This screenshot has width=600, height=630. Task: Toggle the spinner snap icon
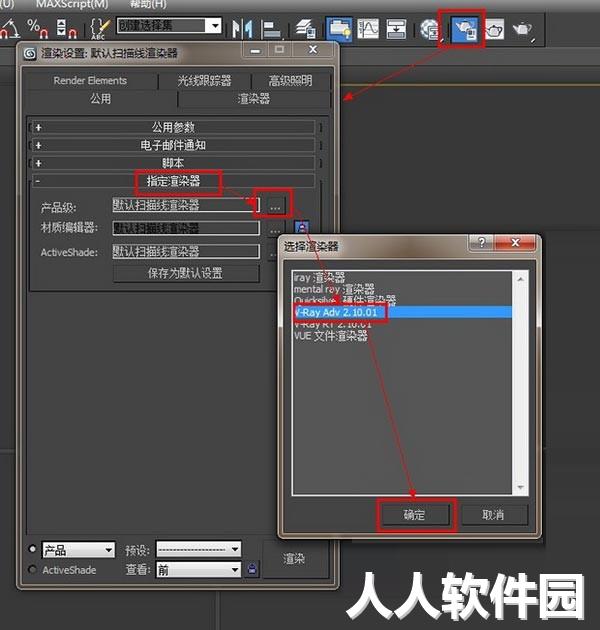click(x=66, y=29)
